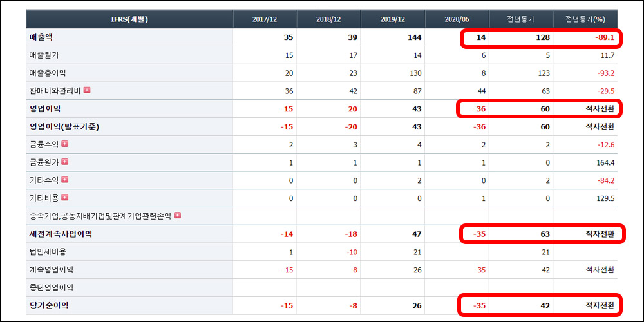The height and width of the screenshot is (322, 644).
Task: Click the -84.2 percentage in 기타수익 row
Action: pyautogui.click(x=605, y=181)
